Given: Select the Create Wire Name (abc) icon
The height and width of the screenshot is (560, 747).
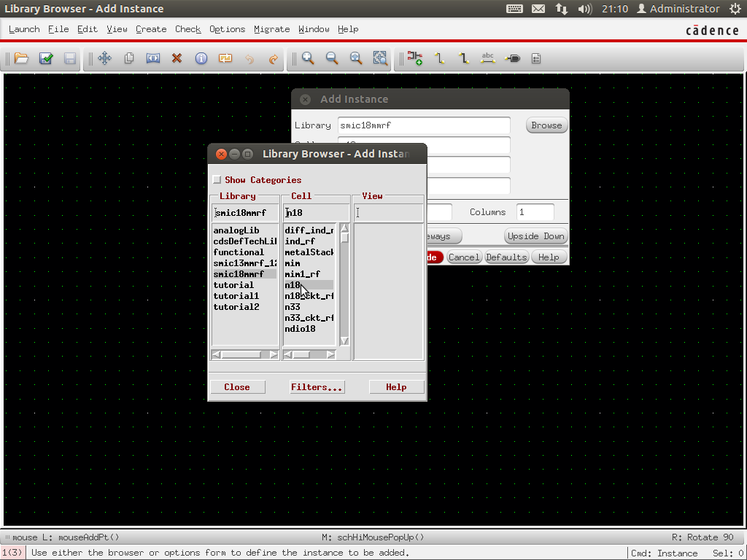Looking at the screenshot, I should coord(488,58).
